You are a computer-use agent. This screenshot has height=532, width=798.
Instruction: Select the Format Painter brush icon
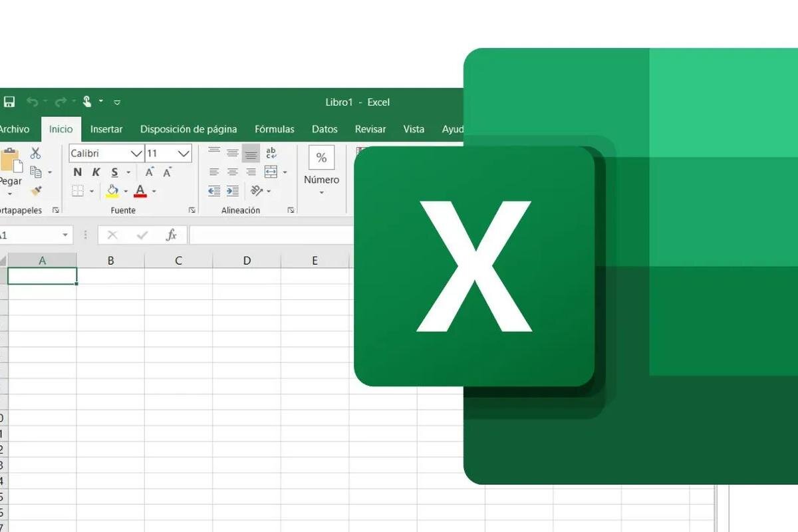click(x=38, y=191)
